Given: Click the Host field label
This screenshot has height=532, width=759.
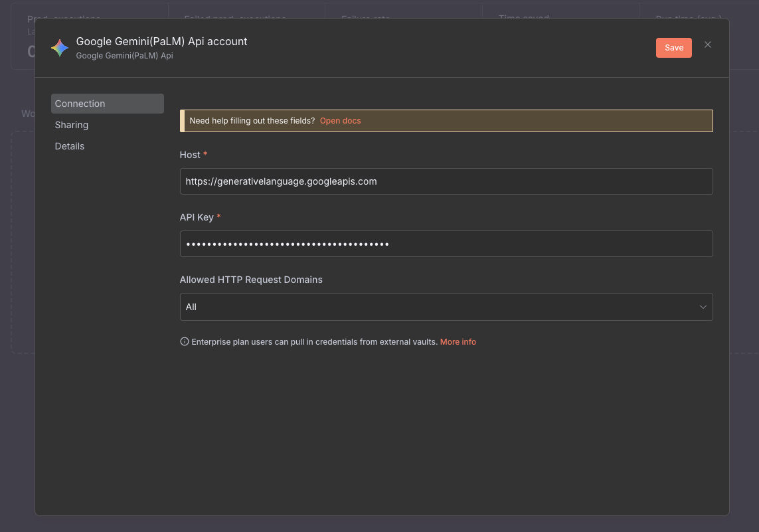Looking at the screenshot, I should [190, 155].
